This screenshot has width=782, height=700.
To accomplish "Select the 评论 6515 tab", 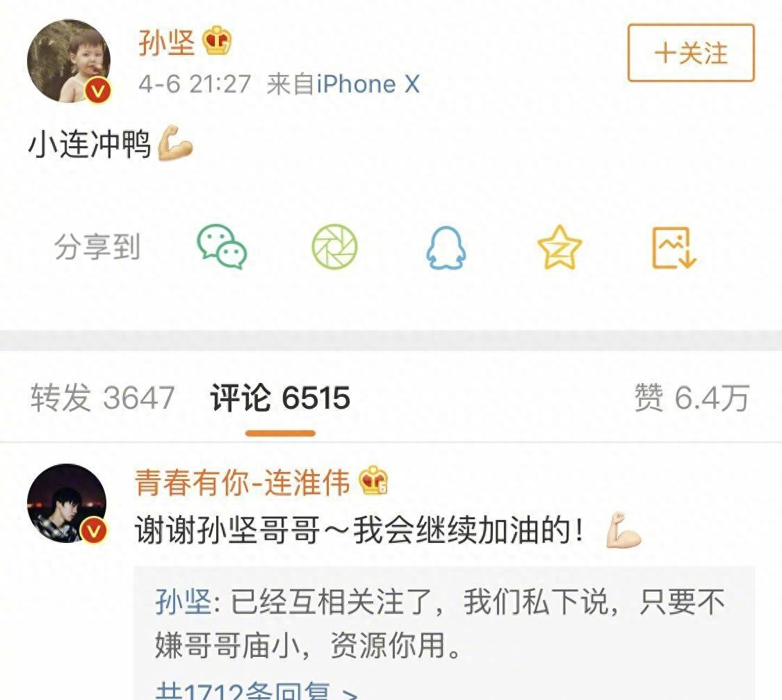I will (x=280, y=398).
